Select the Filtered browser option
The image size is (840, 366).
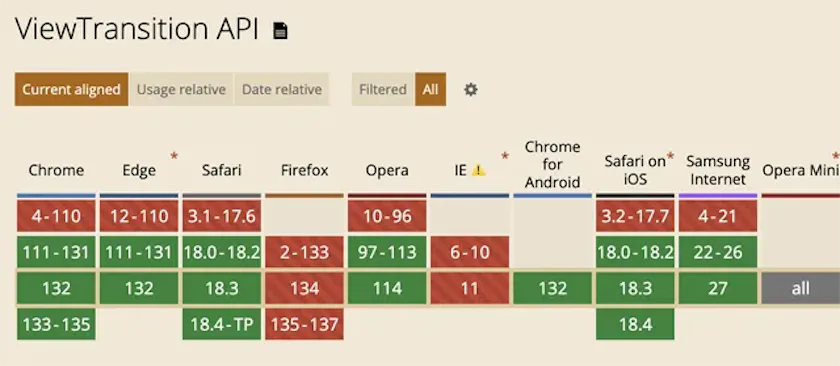pyautogui.click(x=383, y=89)
